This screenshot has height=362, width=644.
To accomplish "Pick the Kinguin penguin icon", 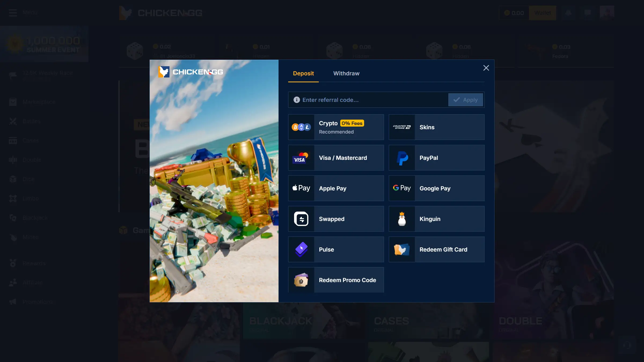I will (x=402, y=219).
